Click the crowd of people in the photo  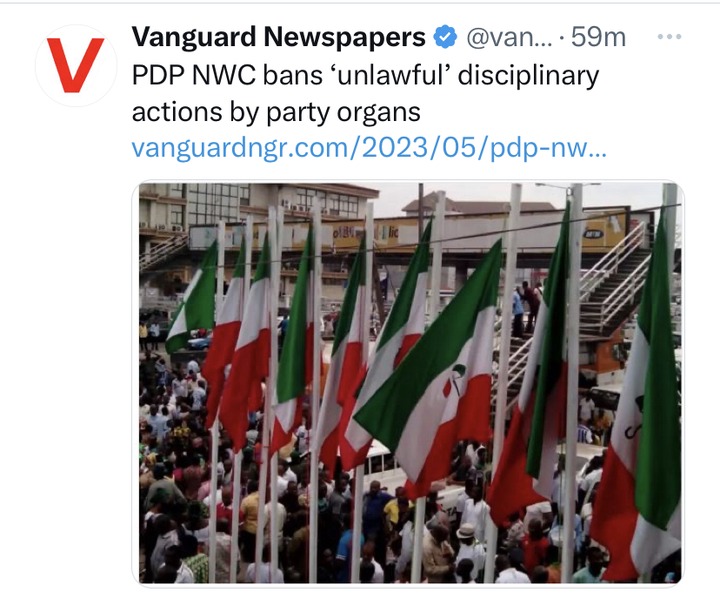(x=294, y=519)
